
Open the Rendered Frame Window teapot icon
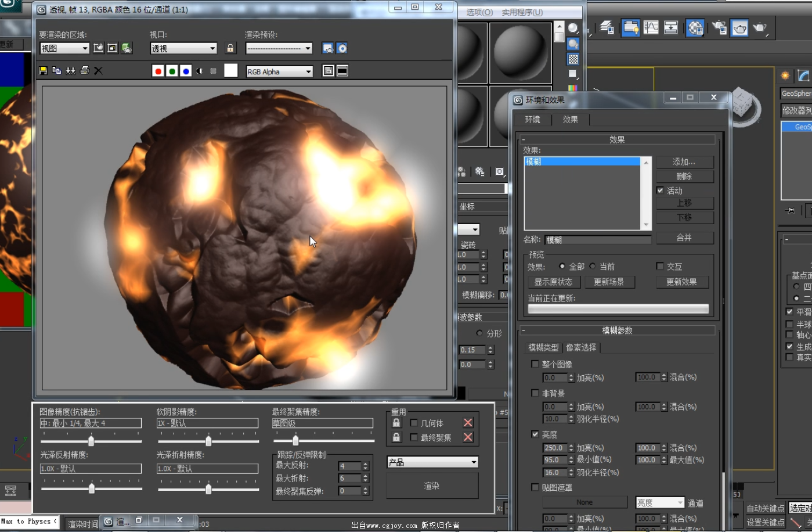click(739, 27)
